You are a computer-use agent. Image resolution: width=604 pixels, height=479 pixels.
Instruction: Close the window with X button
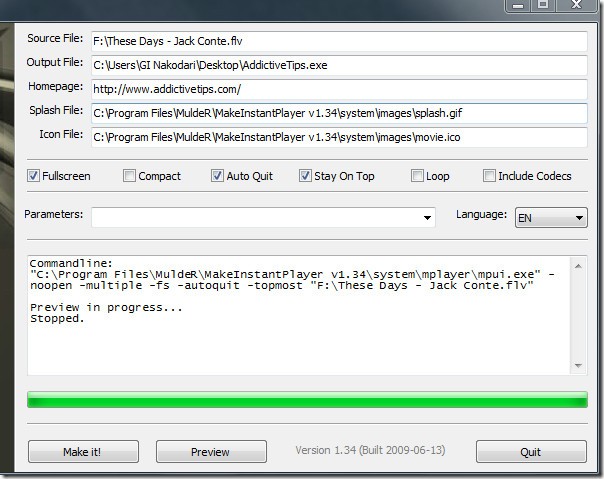(x=576, y=5)
